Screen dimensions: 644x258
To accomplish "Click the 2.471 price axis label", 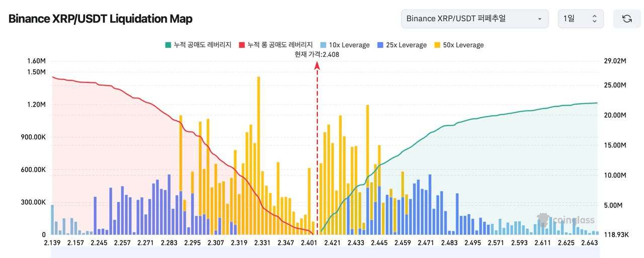I will [x=426, y=243].
